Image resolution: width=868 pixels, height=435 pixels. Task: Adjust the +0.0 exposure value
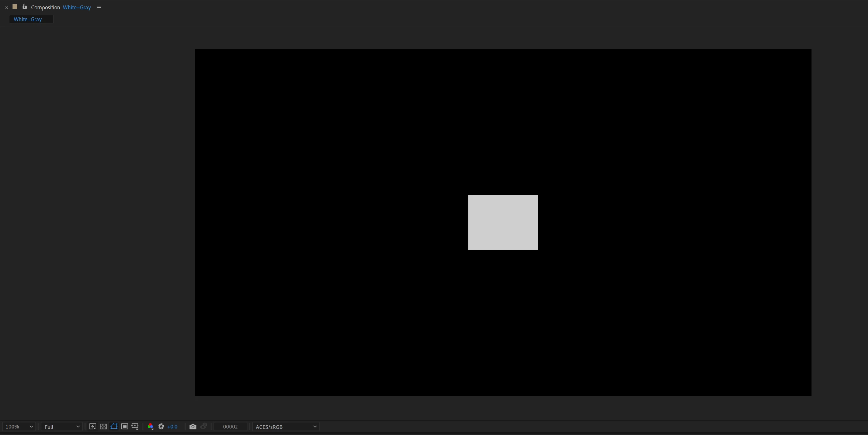[172, 427]
